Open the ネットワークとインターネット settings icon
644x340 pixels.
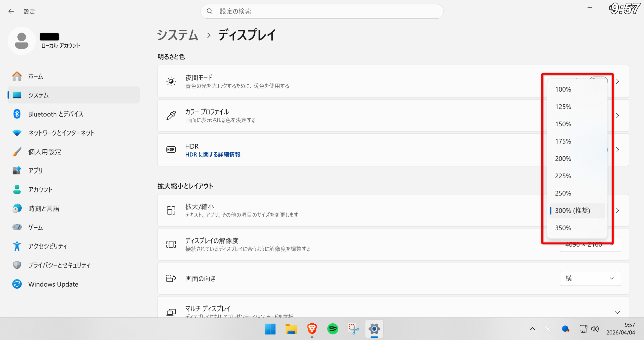(x=17, y=133)
